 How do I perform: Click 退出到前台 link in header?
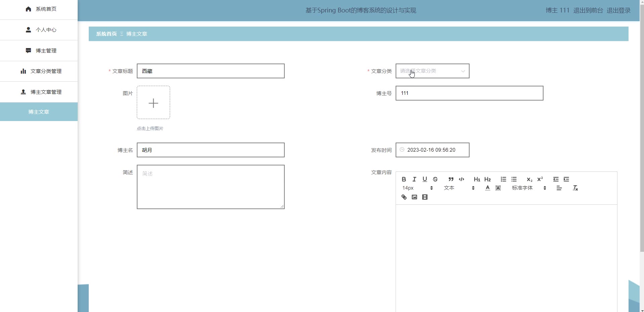click(x=588, y=10)
